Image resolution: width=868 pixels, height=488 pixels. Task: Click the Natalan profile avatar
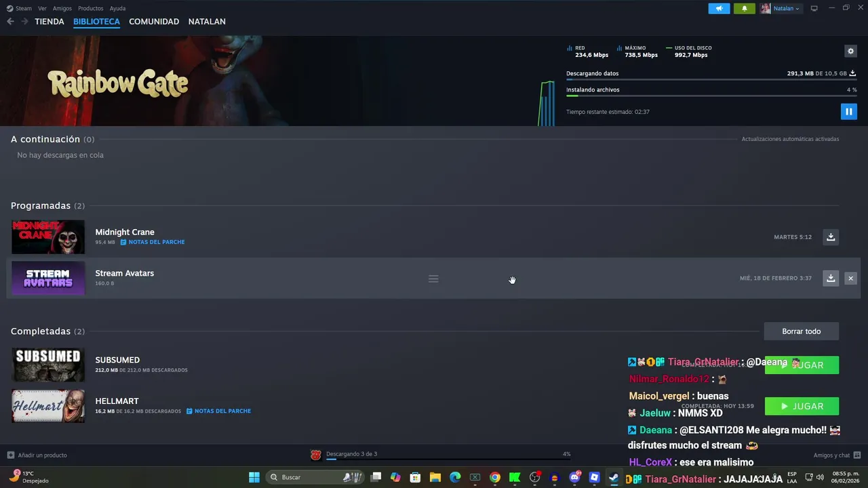point(766,8)
